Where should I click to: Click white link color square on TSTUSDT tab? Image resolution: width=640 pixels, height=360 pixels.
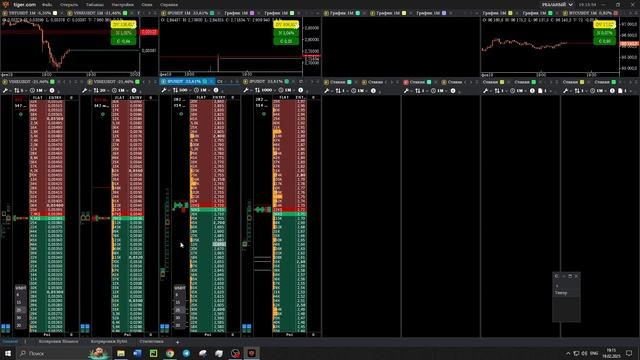pyautogui.click(x=55, y=13)
